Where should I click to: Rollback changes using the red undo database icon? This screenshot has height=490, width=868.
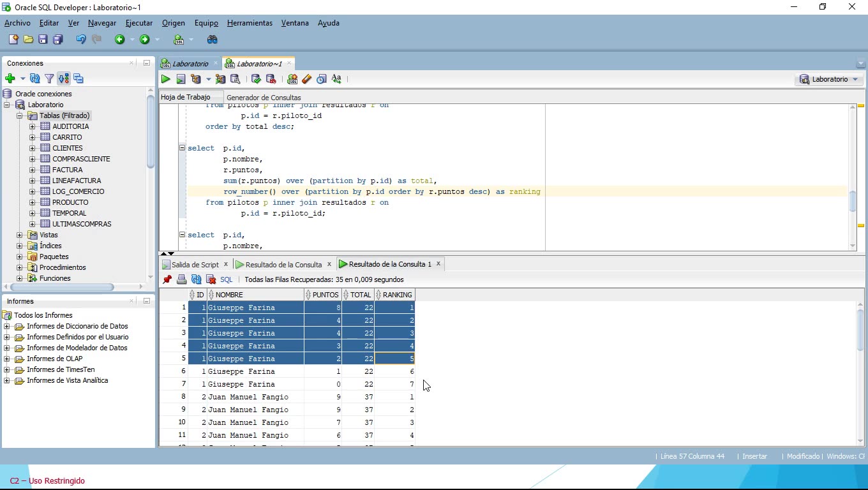[270, 78]
